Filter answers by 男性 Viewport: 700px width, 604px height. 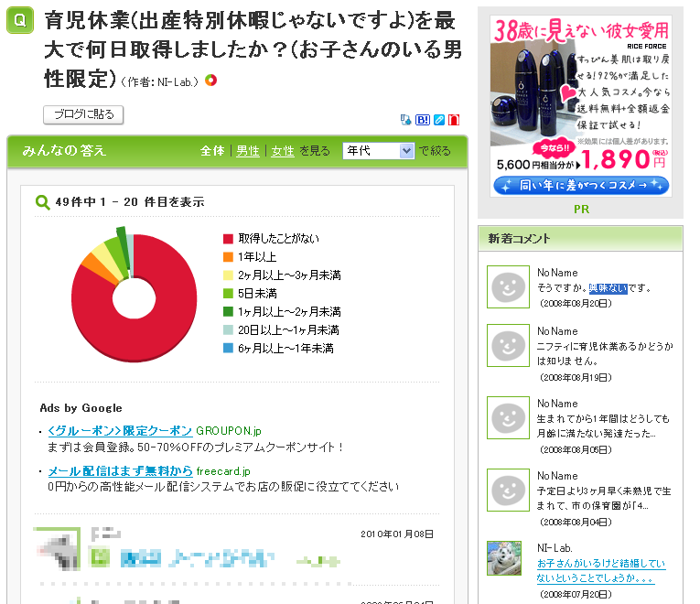[248, 151]
